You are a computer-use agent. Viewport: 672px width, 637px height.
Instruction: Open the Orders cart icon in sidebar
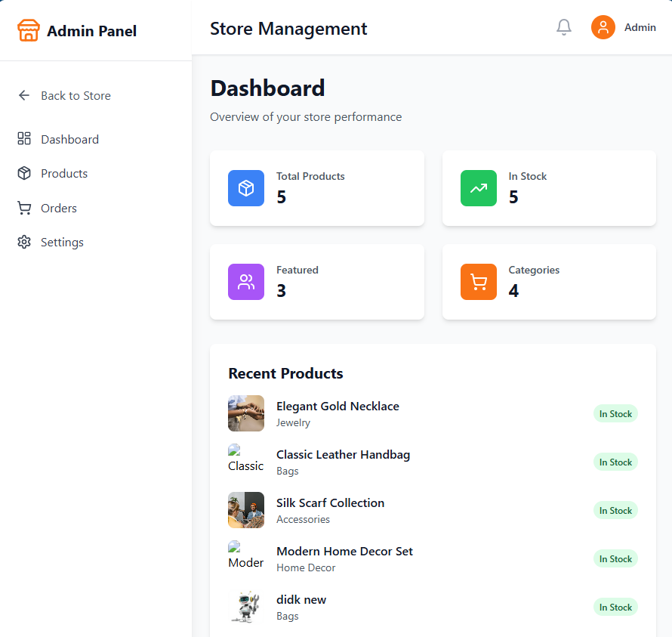pos(23,208)
